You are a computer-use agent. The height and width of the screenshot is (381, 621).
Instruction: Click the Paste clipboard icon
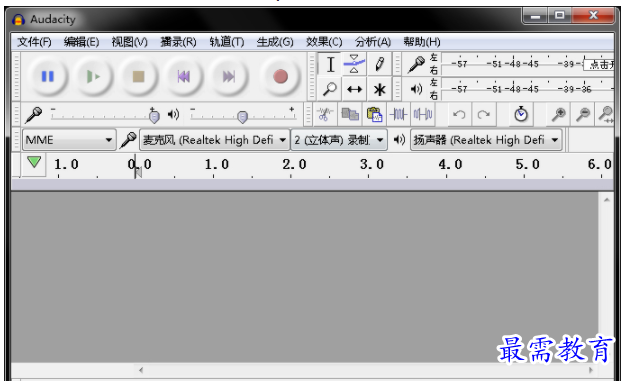(x=374, y=115)
